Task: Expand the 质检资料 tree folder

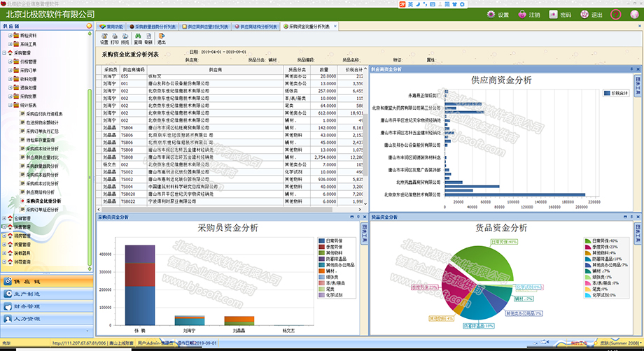Action: (10, 35)
